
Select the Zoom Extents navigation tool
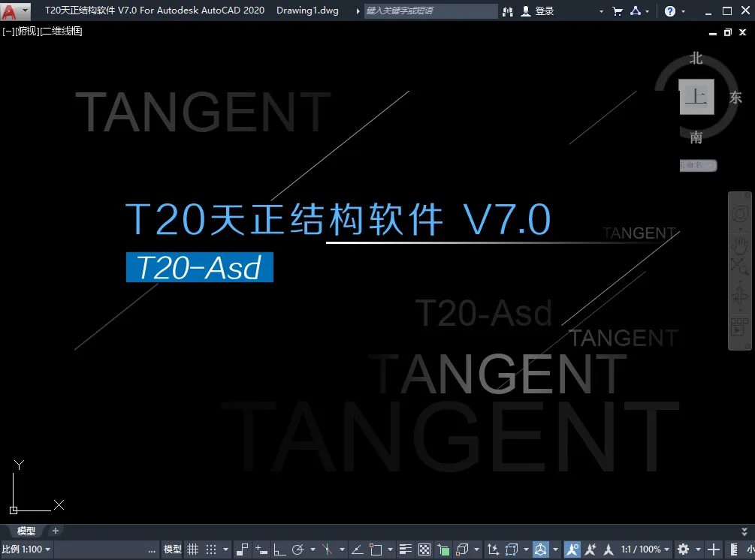click(x=739, y=266)
